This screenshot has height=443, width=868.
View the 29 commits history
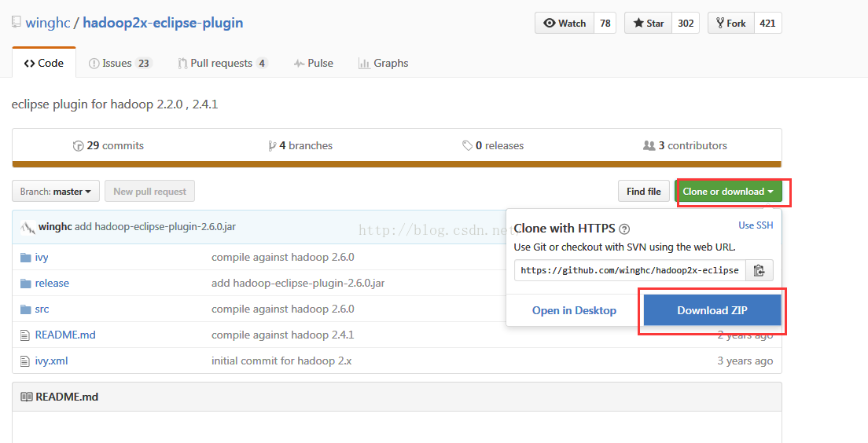108,145
